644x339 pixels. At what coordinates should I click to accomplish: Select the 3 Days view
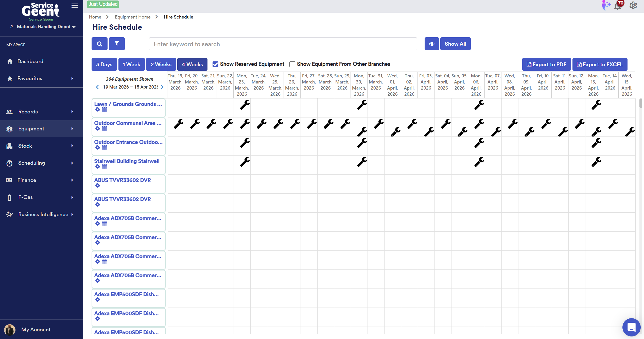[x=104, y=64]
